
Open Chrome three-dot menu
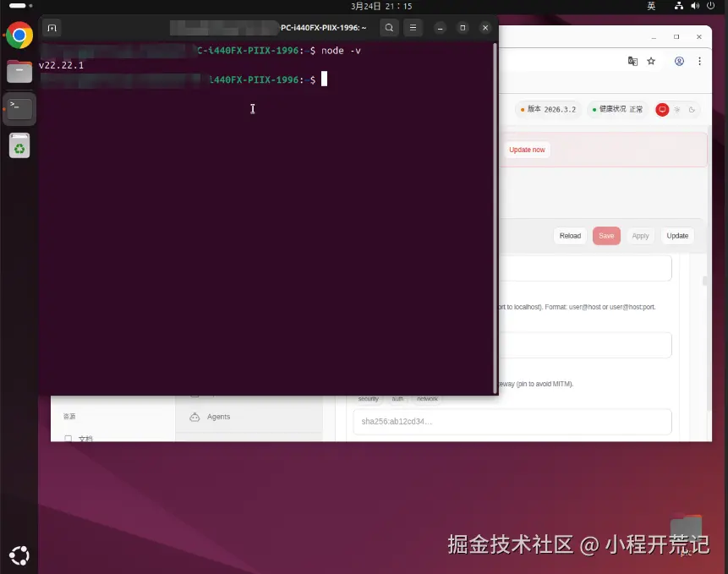[700, 61]
